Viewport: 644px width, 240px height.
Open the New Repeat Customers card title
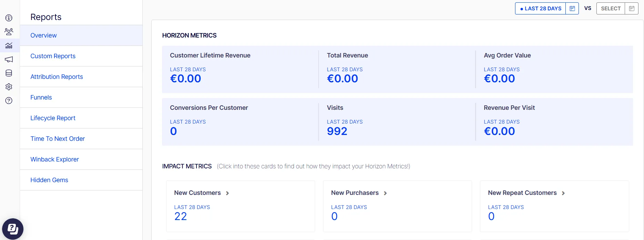(x=522, y=193)
